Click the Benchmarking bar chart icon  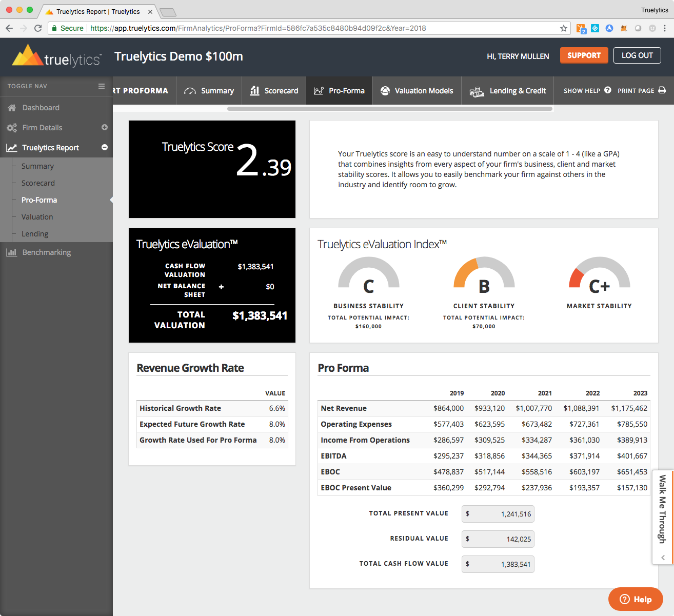[x=11, y=252]
